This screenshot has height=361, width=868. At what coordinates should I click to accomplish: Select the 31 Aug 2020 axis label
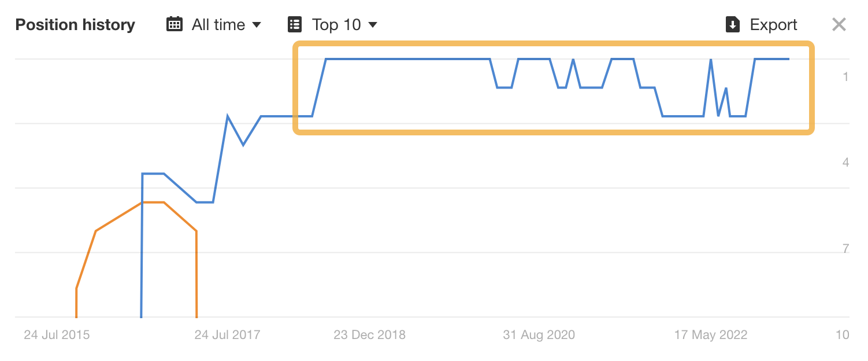(538, 334)
